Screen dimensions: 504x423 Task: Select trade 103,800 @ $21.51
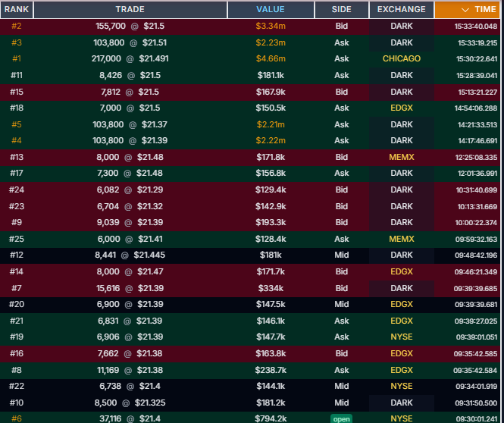click(x=130, y=42)
